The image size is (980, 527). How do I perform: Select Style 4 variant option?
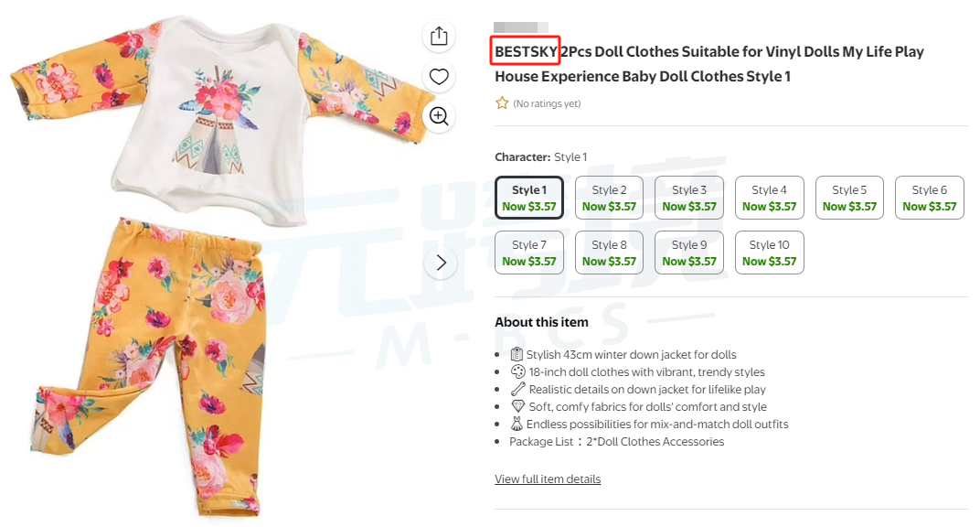tap(769, 198)
